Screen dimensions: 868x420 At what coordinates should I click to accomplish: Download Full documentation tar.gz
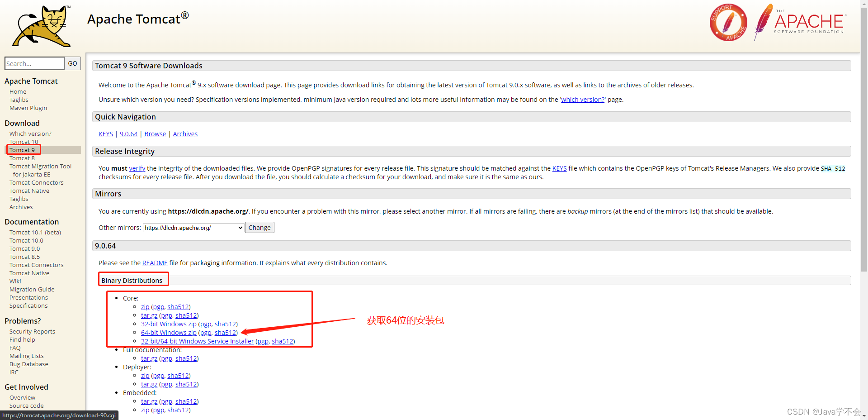click(x=149, y=358)
